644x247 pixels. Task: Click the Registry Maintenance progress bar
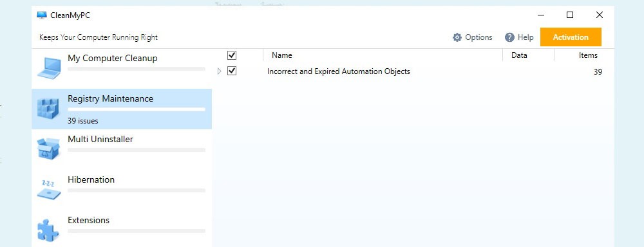tap(137, 109)
